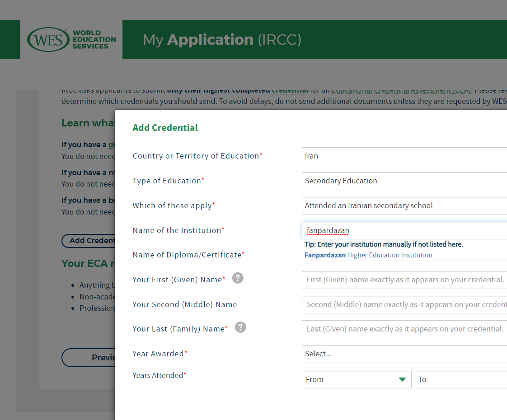Open Year Awarded Select dropdown
The image size is (507, 420).
pos(404,354)
